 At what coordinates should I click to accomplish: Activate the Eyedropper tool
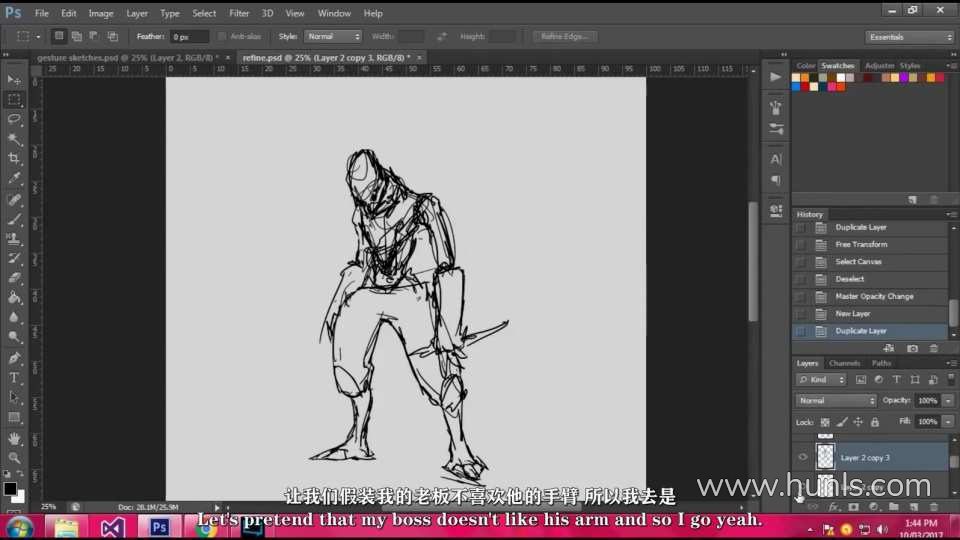point(14,179)
